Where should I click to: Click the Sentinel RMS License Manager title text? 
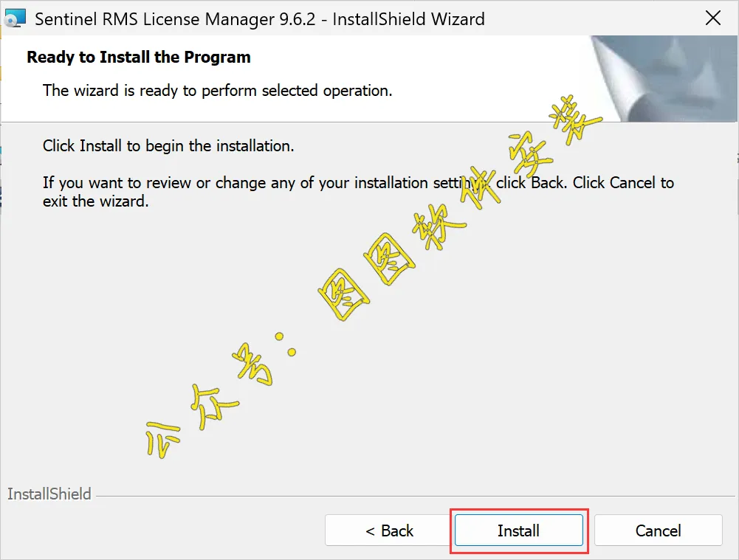pos(260,19)
